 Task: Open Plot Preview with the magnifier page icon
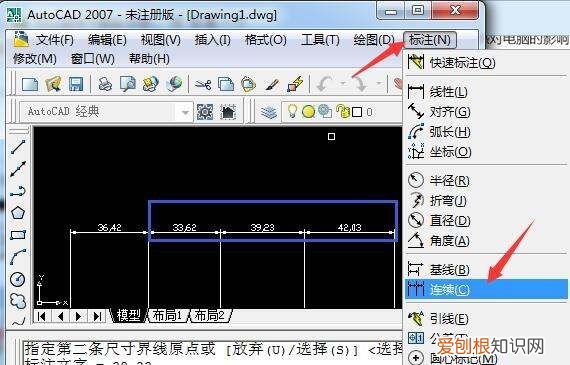[x=128, y=84]
